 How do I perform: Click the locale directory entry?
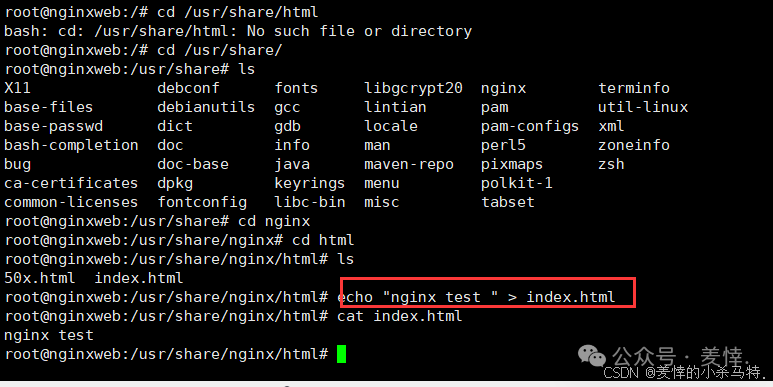391,126
